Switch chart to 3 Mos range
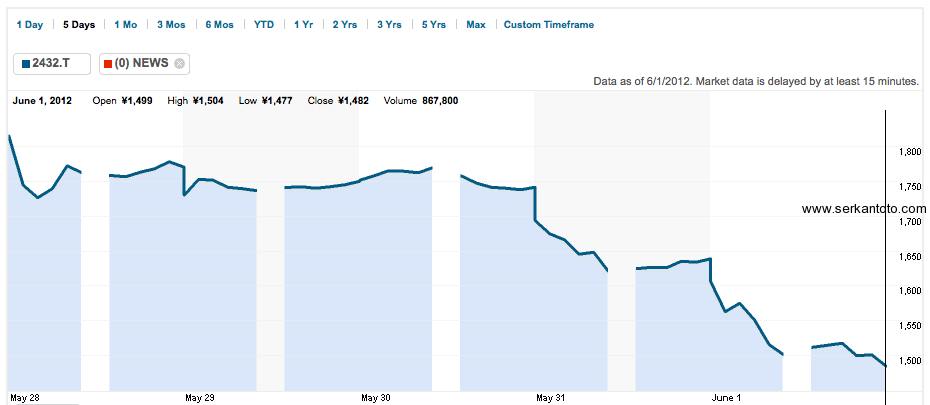This screenshot has height=405, width=930. (x=171, y=25)
